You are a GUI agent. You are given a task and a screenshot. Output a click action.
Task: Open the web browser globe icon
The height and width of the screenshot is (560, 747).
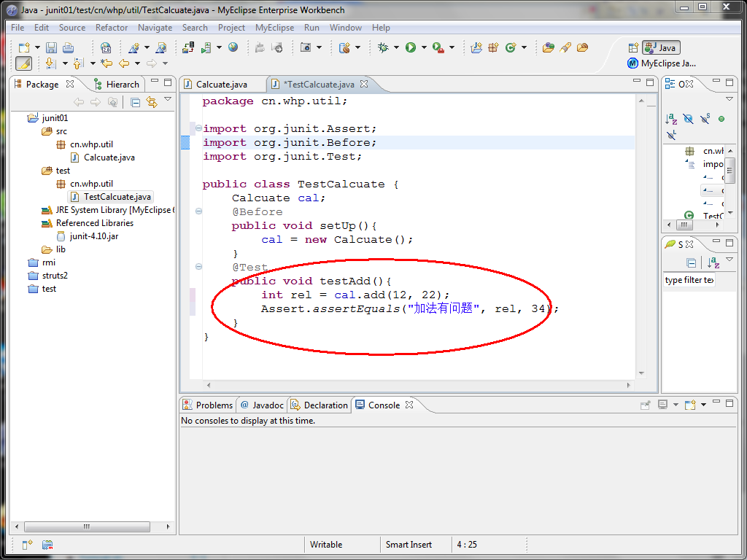233,47
